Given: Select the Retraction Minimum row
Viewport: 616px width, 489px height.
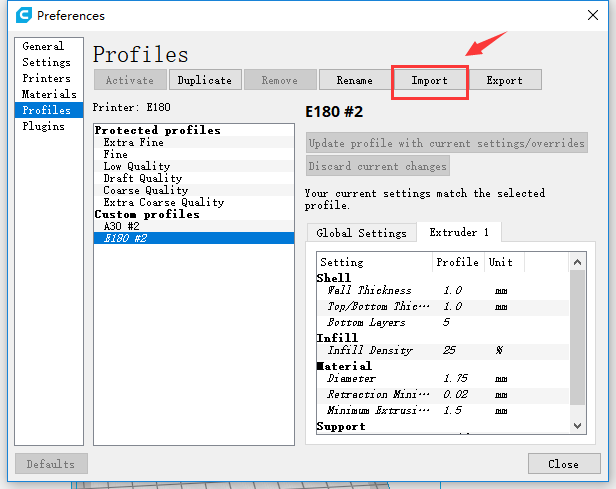Looking at the screenshot, I should coord(443,394).
